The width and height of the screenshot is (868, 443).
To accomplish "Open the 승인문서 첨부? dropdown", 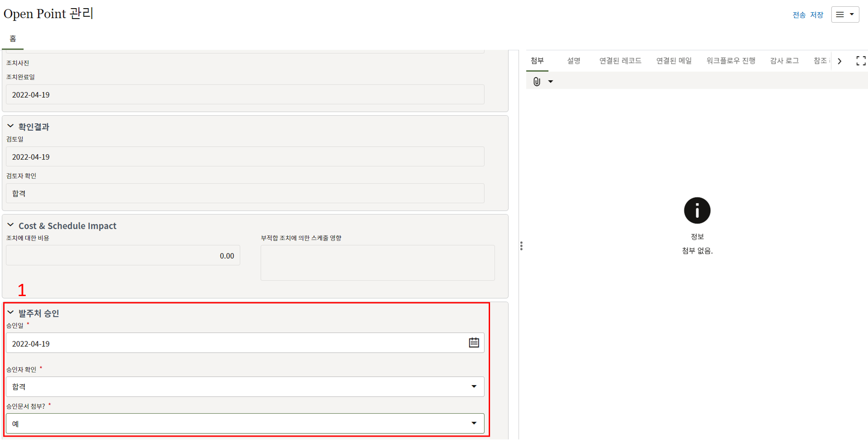I will click(474, 424).
